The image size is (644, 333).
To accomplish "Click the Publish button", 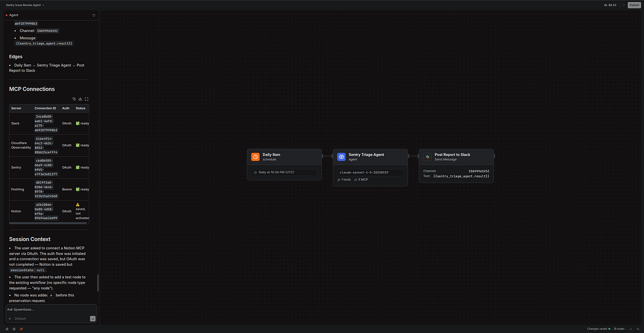I will [633, 5].
